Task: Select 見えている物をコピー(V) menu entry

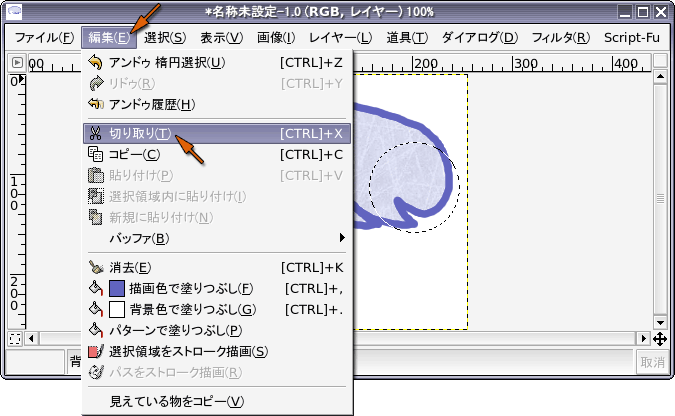Action: (217, 401)
